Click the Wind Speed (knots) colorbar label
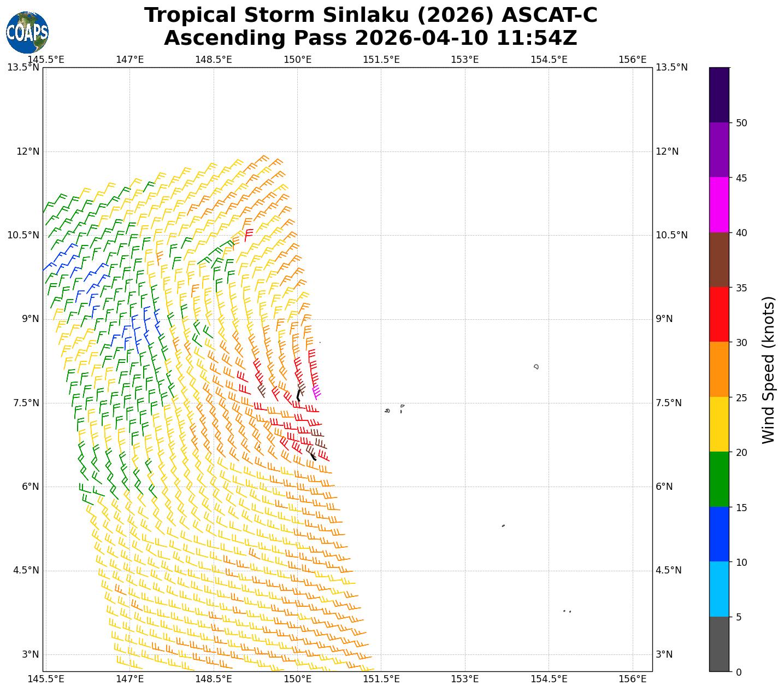 (x=768, y=370)
